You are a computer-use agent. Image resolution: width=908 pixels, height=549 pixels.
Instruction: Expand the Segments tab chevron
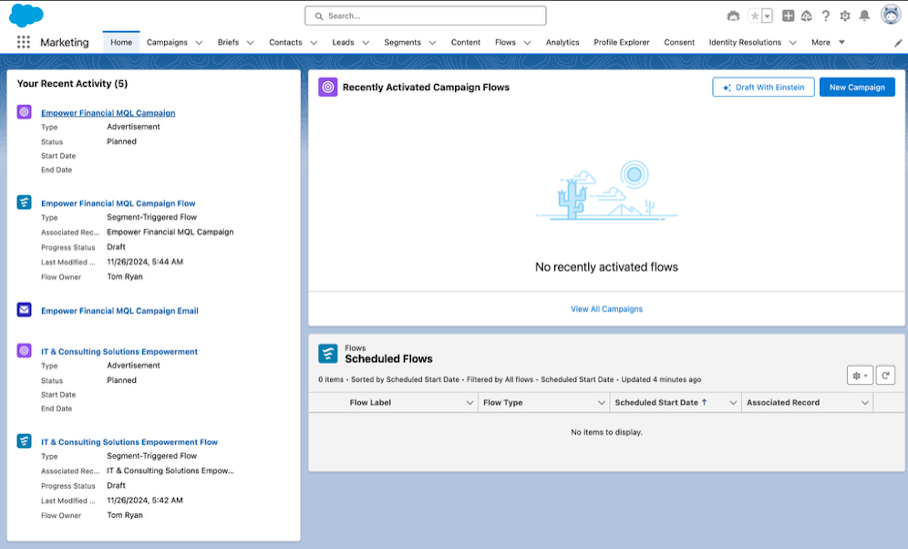432,43
